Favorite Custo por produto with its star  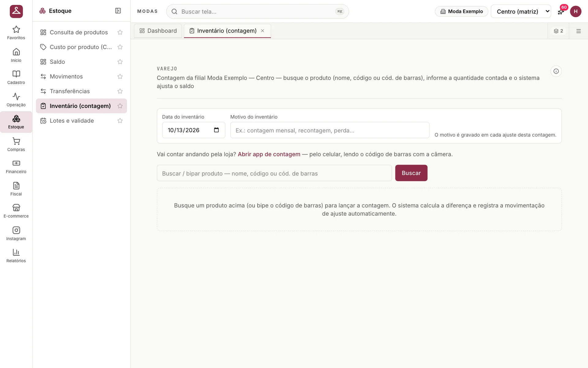click(120, 47)
